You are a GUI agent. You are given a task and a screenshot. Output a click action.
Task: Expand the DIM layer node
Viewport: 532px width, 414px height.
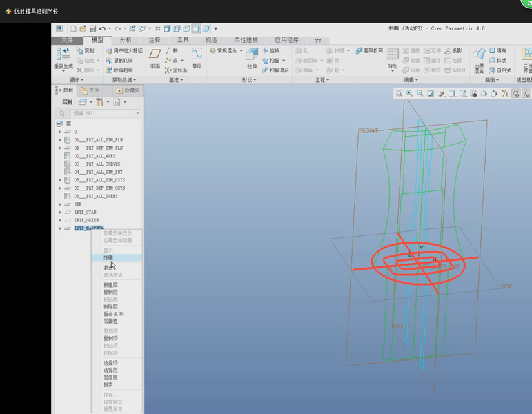(x=60, y=204)
